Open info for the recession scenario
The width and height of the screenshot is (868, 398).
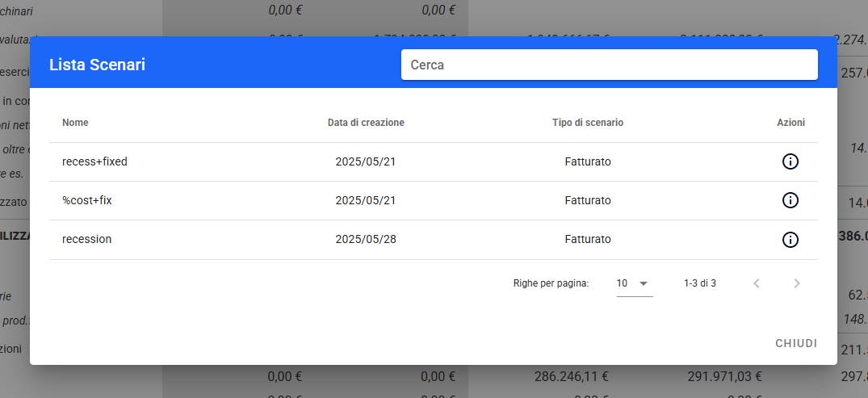coord(790,239)
